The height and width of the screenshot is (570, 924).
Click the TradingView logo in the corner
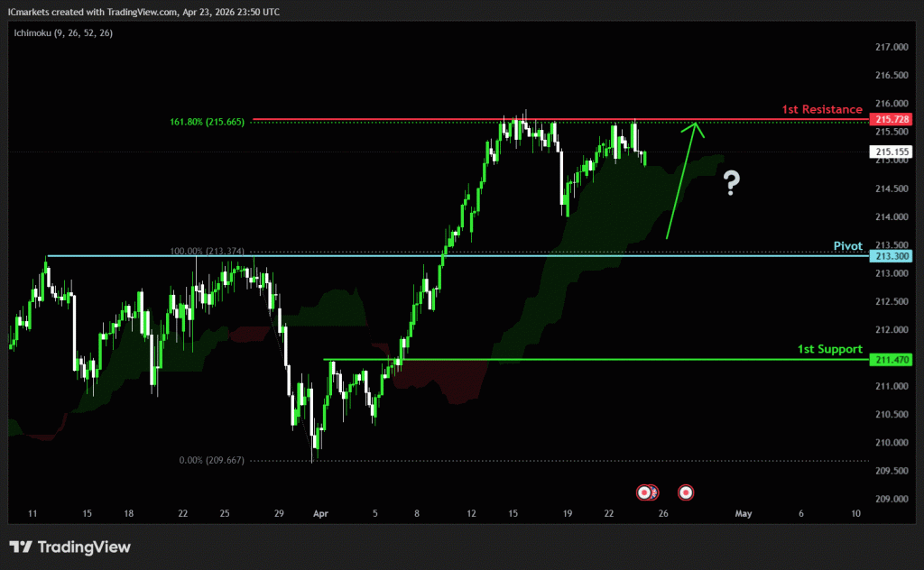(x=70, y=547)
